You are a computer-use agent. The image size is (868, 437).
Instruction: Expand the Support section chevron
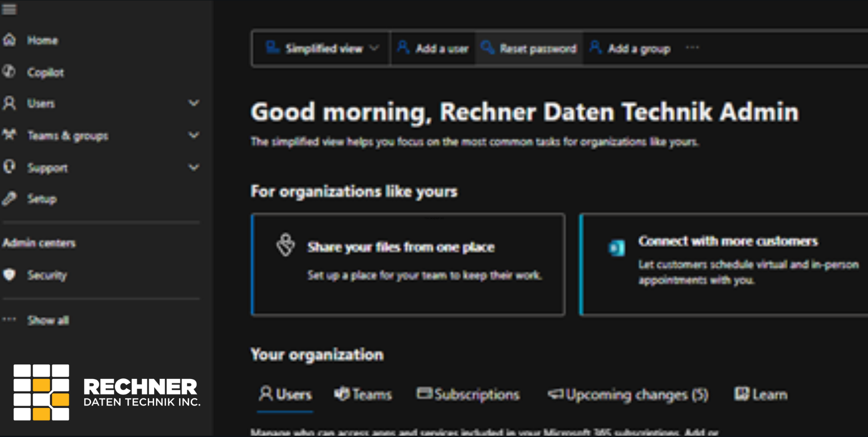pos(194,168)
